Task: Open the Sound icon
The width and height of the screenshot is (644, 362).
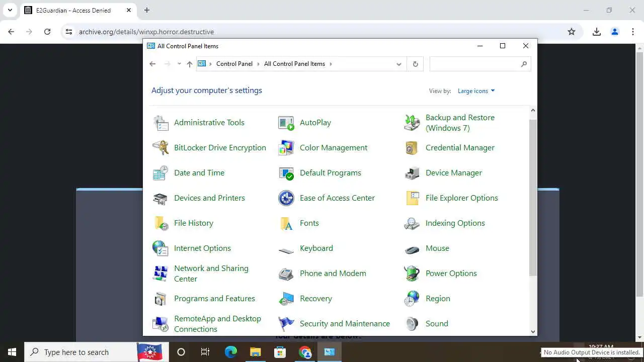Action: point(412,324)
